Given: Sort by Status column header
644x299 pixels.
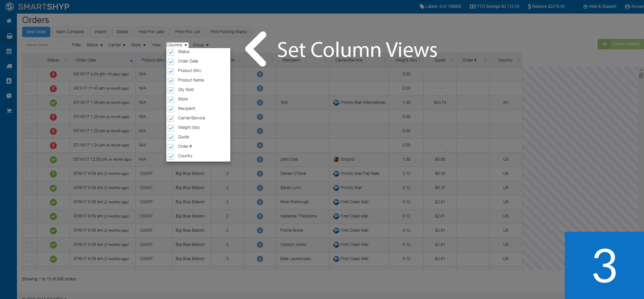Looking at the screenshot, I should [53, 60].
